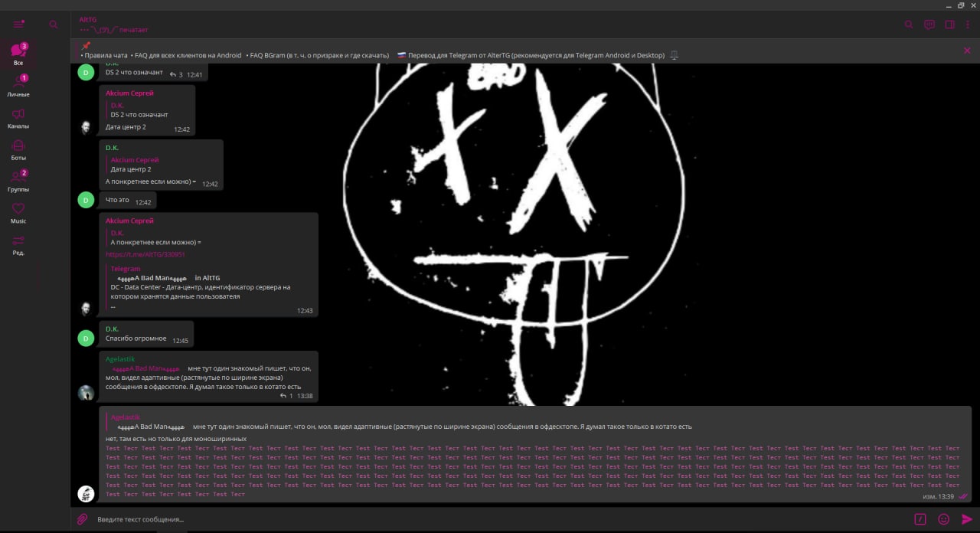This screenshot has height=533, width=980.
Task: Search messages in the AltTG chat
Action: pyautogui.click(x=909, y=25)
